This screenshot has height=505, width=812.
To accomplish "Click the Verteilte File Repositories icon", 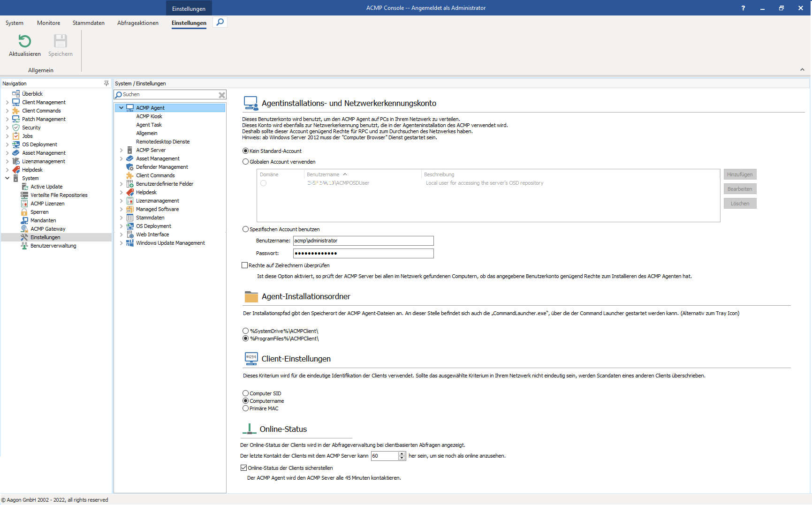I will (24, 195).
